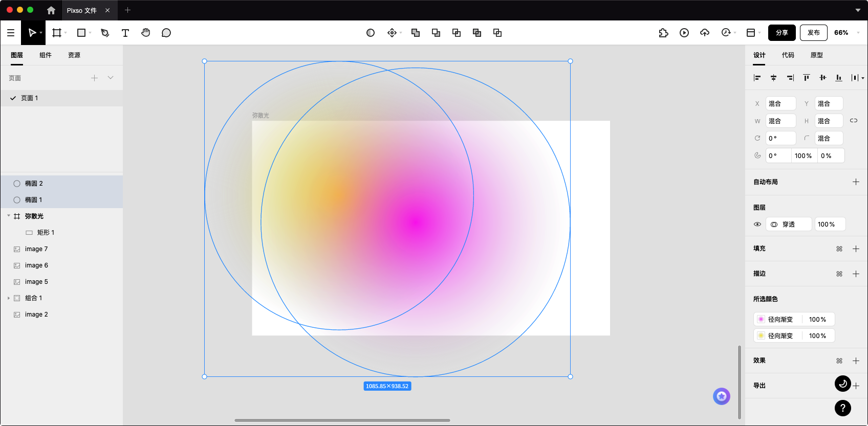The height and width of the screenshot is (426, 868).
Task: Apply union boolean operation
Action: click(x=416, y=33)
